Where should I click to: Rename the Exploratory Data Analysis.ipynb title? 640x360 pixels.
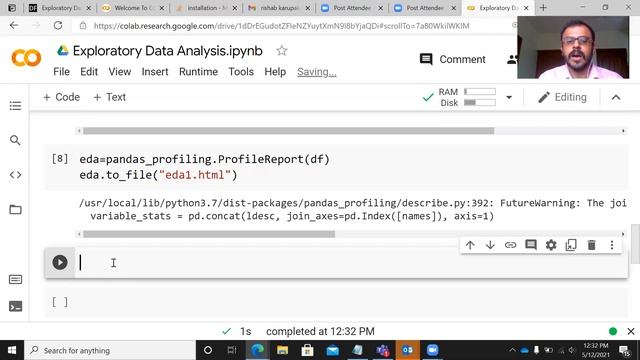(x=167, y=51)
